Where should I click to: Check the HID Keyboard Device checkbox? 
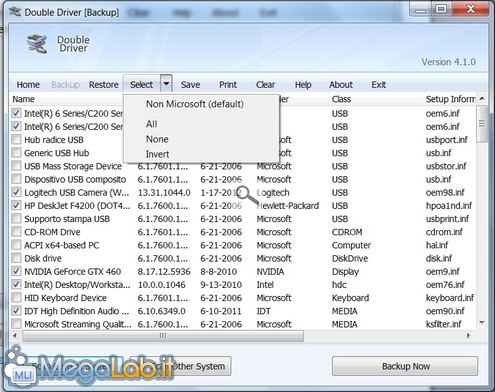tap(16, 298)
